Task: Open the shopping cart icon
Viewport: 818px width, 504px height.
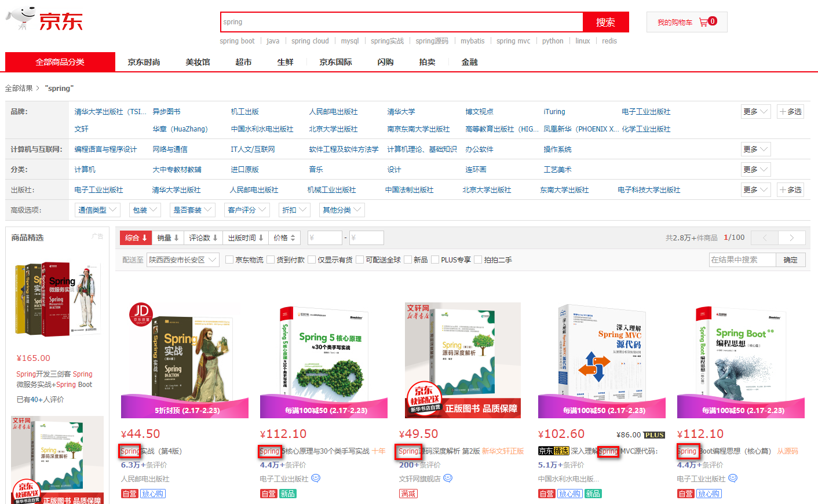Action: (703, 22)
